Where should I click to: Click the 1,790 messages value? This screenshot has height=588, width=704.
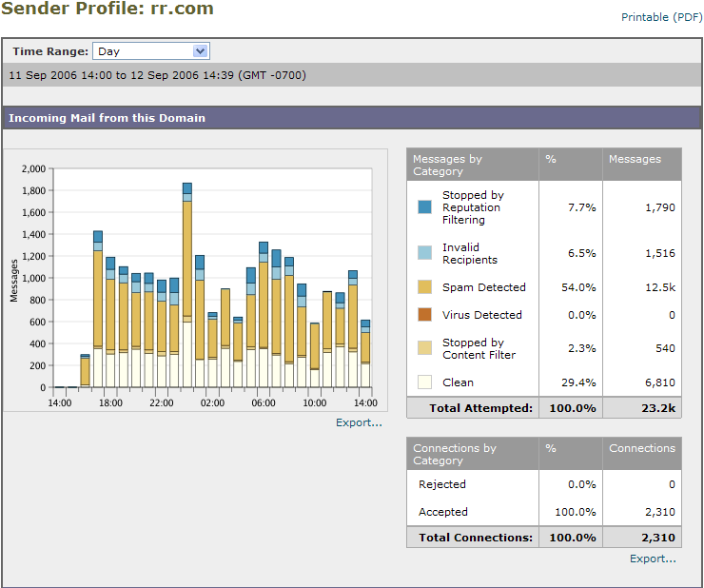660,207
